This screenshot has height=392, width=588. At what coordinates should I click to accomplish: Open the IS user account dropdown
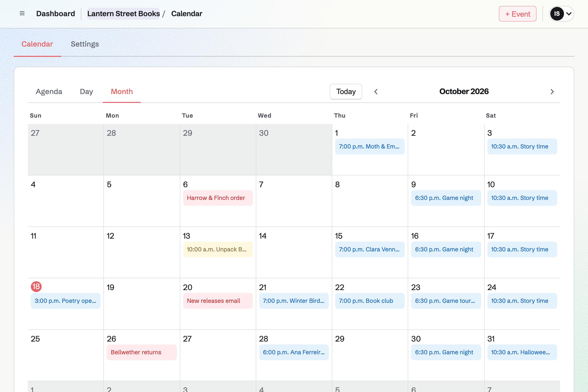[561, 14]
